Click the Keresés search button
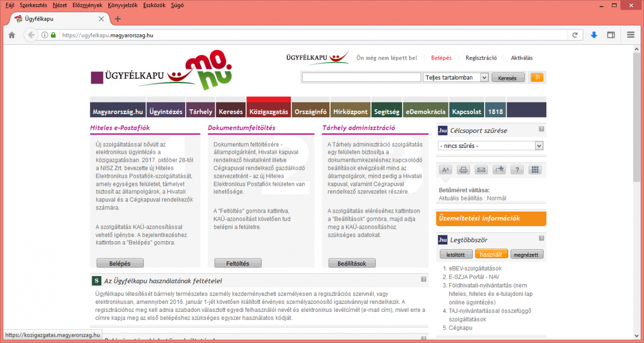Screen dimensions: 644x343 [508, 78]
